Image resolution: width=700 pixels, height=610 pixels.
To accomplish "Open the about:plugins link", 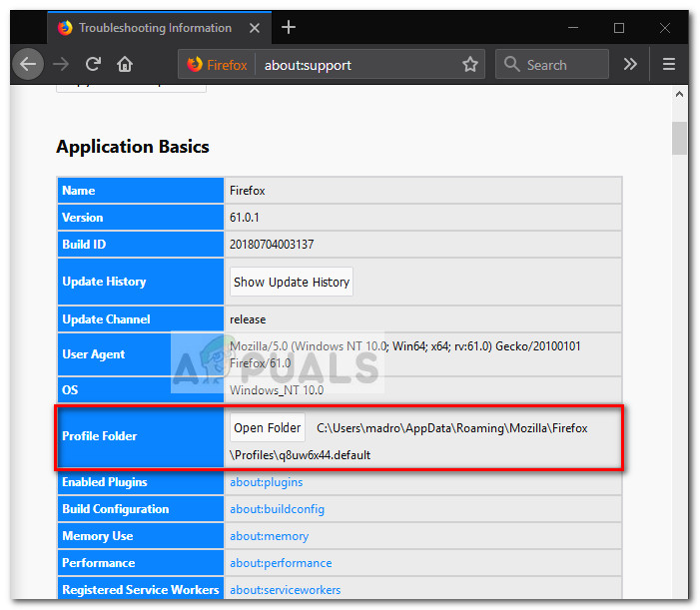I will [x=266, y=482].
